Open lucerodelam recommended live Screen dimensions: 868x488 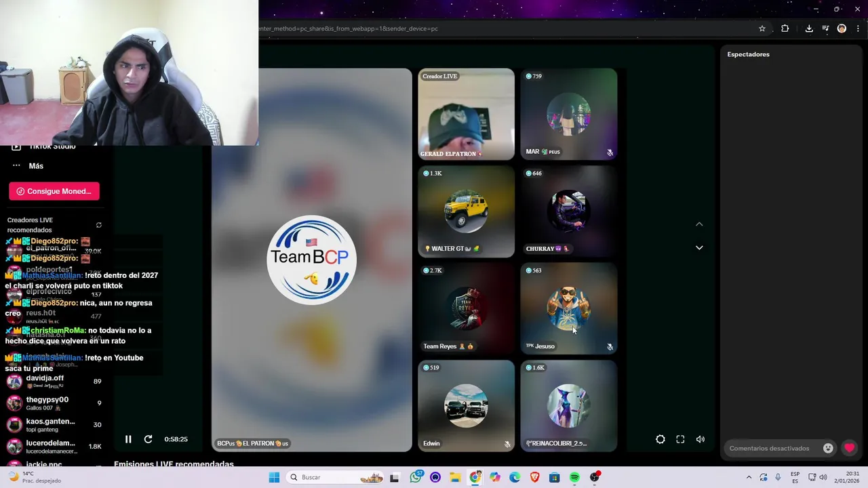(54, 447)
